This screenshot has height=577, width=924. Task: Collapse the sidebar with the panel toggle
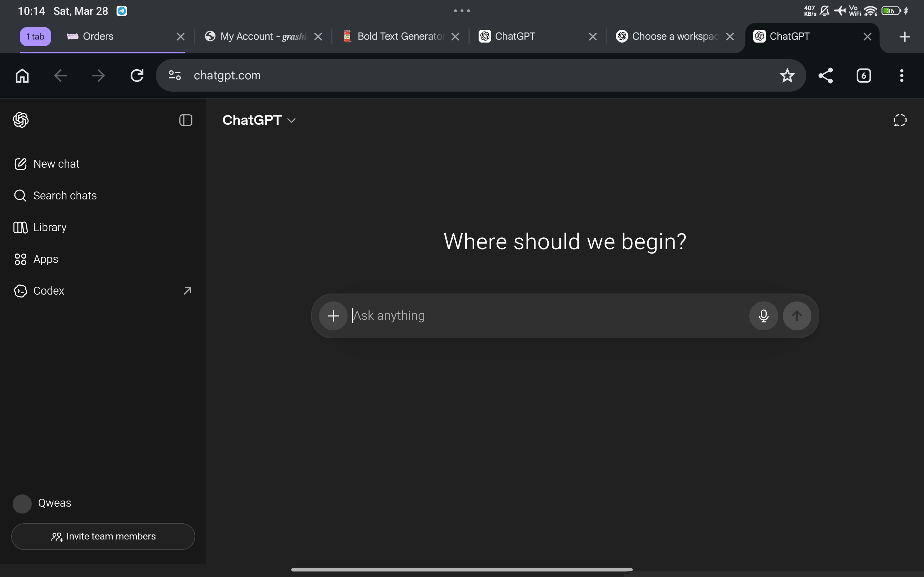click(186, 120)
